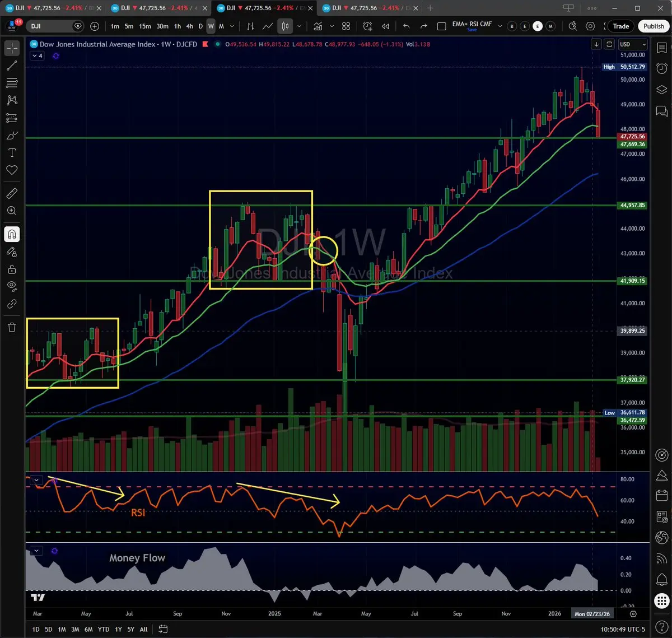Click the trash remove objects icon
672x638 pixels.
point(12,327)
